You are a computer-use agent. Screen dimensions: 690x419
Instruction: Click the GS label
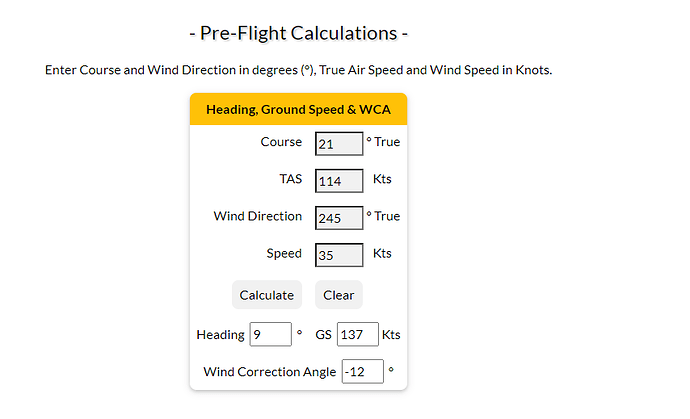point(323,334)
